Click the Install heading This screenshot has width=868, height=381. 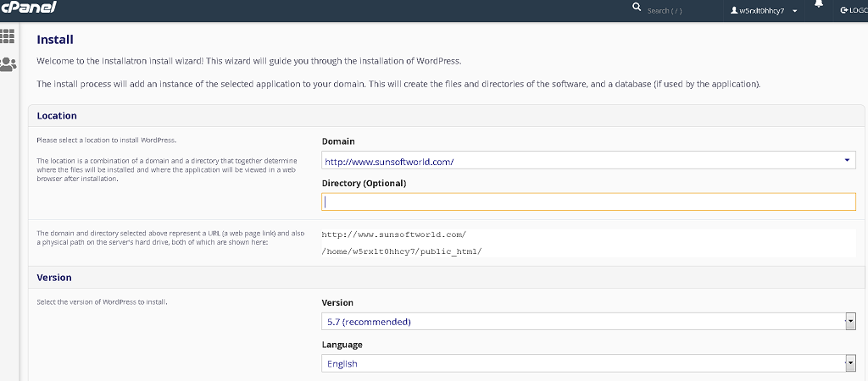point(55,40)
